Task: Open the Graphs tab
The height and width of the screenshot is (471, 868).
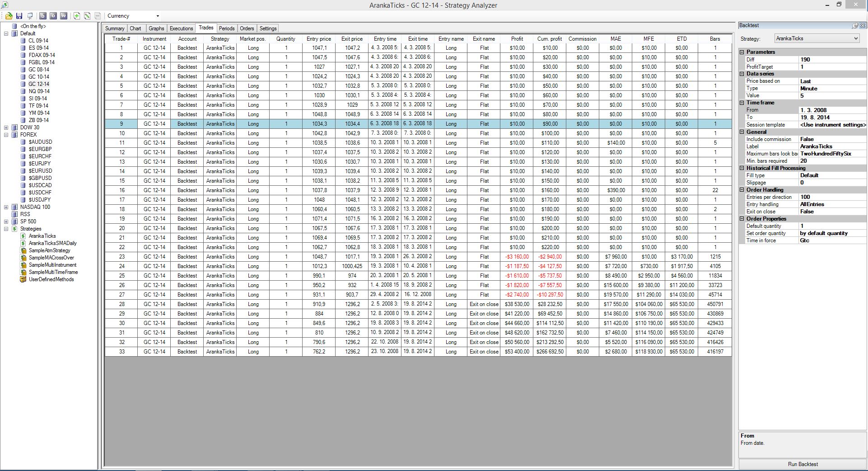Action: pyautogui.click(x=156, y=28)
